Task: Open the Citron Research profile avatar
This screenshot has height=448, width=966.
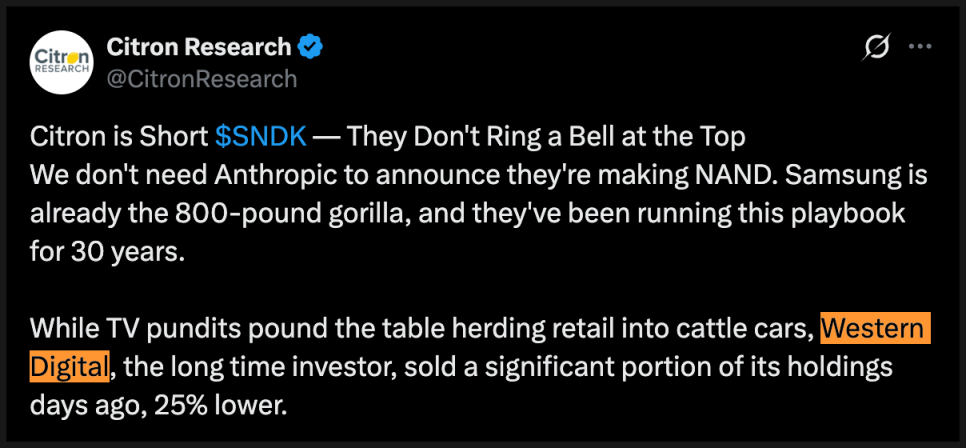Action: [63, 64]
